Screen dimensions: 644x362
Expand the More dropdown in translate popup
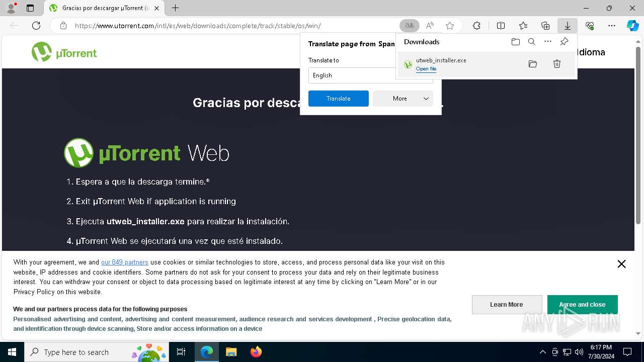pos(403,99)
